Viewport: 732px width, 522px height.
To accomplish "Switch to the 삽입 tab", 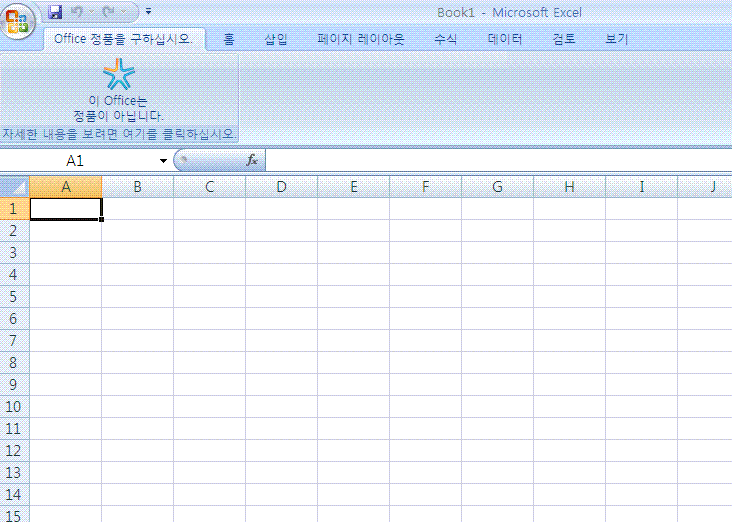I will point(275,39).
